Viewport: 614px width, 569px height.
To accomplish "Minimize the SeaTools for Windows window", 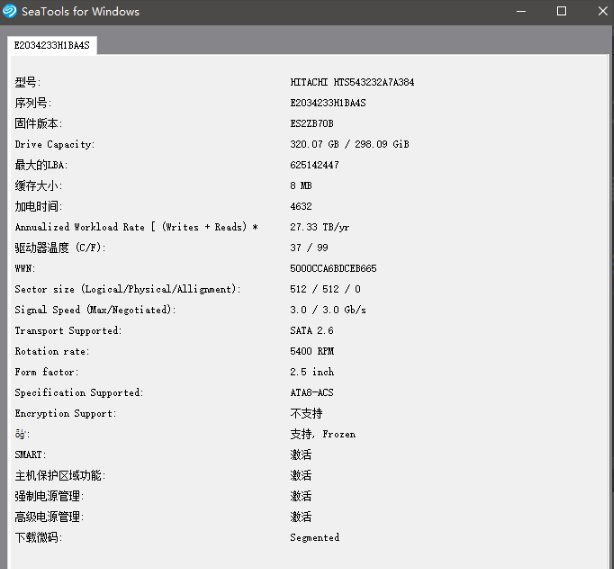I will tap(521, 11).
